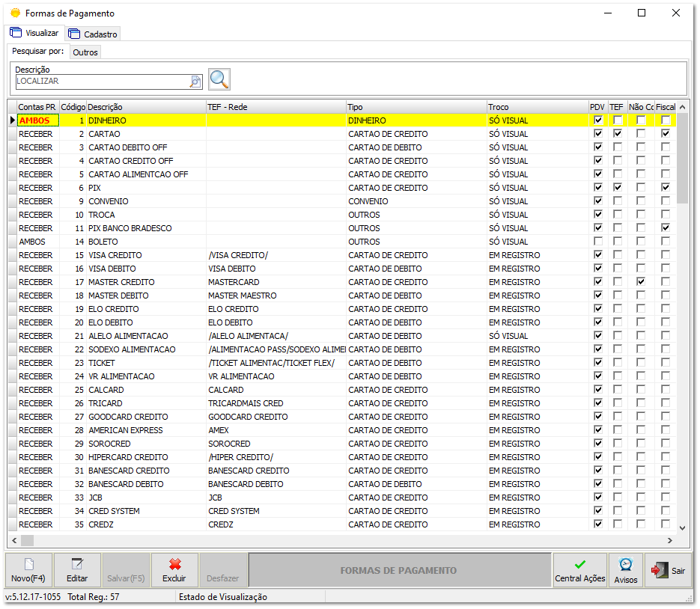700x609 pixels.
Task: Open Central Ações
Action: tap(579, 570)
